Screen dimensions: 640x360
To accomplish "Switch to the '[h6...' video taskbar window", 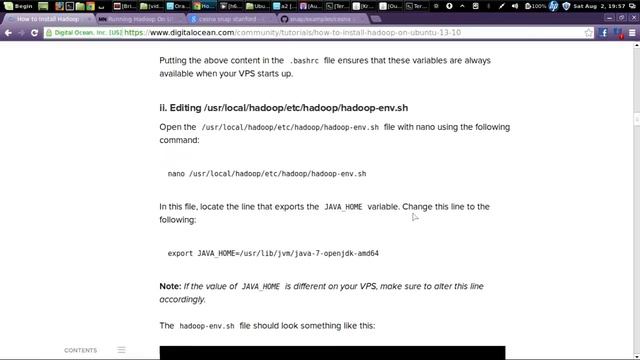I will 231,6.
